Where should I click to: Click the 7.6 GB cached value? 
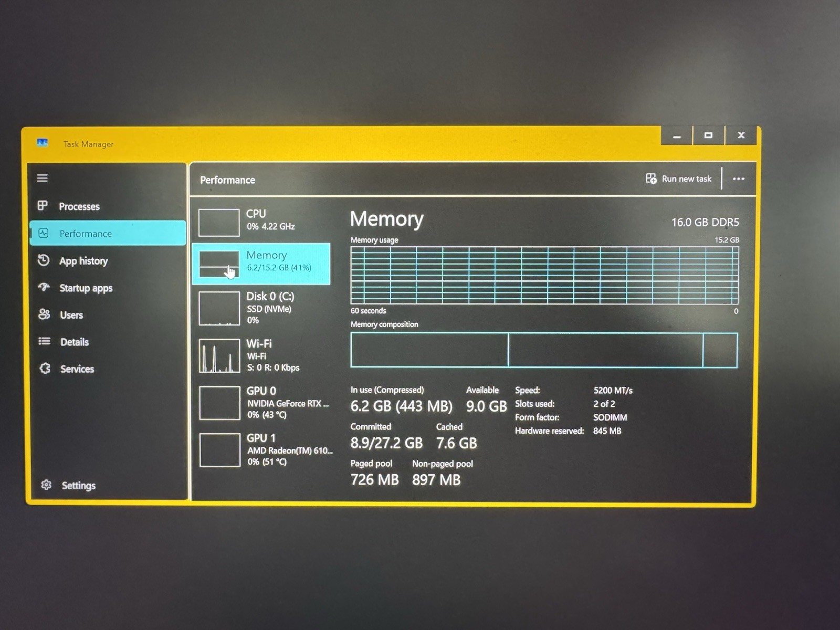tap(456, 443)
